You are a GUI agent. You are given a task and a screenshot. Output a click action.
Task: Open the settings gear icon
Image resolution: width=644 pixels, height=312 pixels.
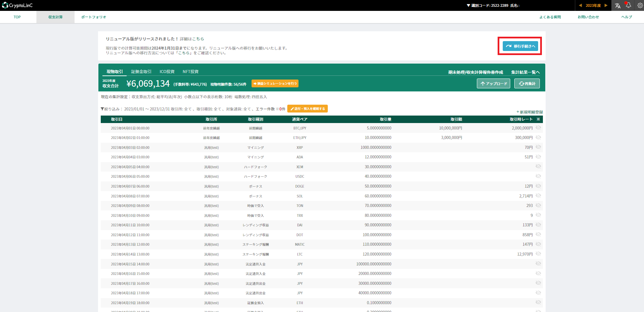(x=640, y=5)
